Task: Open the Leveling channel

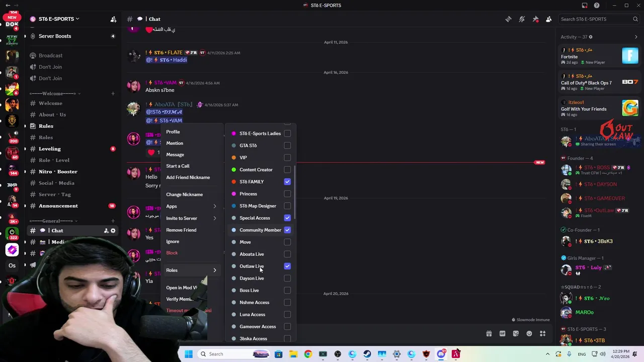Action: click(x=72, y=149)
